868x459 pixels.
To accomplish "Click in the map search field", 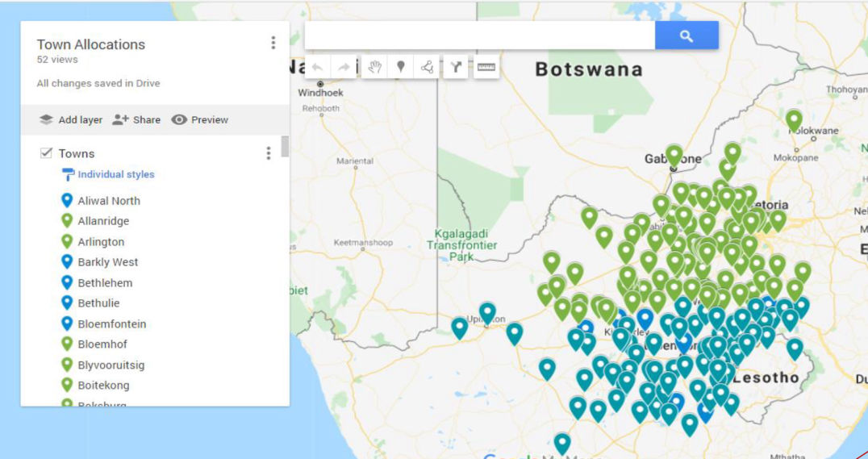I will (479, 35).
